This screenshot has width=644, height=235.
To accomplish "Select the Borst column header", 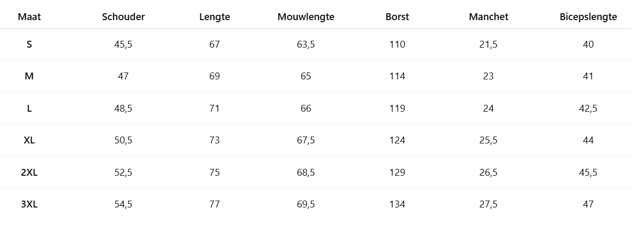I will pos(397,17).
